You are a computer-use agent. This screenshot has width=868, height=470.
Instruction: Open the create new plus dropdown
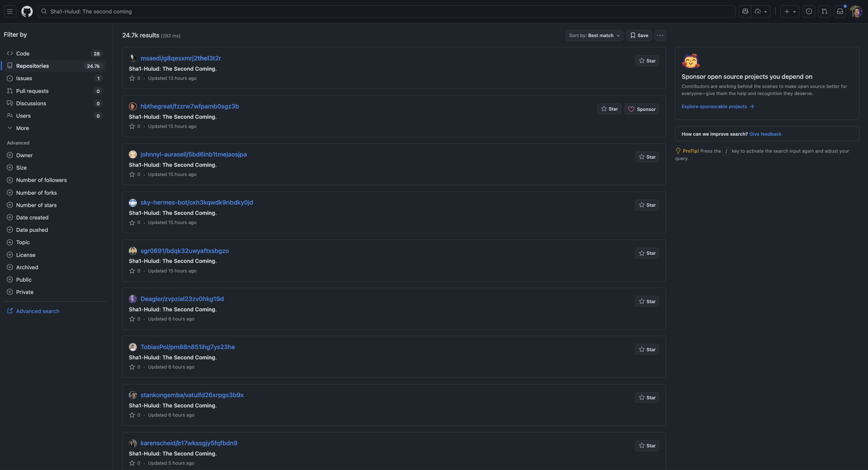coord(790,11)
